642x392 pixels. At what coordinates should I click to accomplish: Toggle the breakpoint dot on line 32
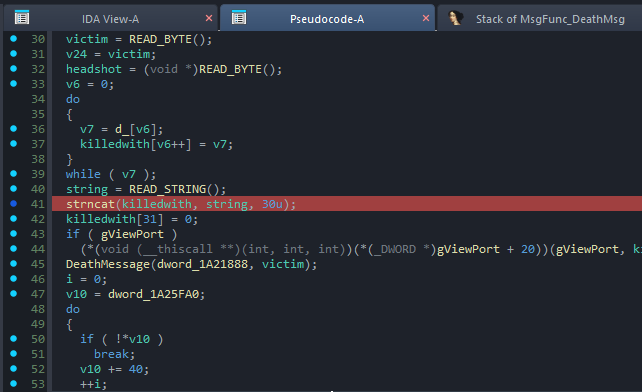coord(14,68)
